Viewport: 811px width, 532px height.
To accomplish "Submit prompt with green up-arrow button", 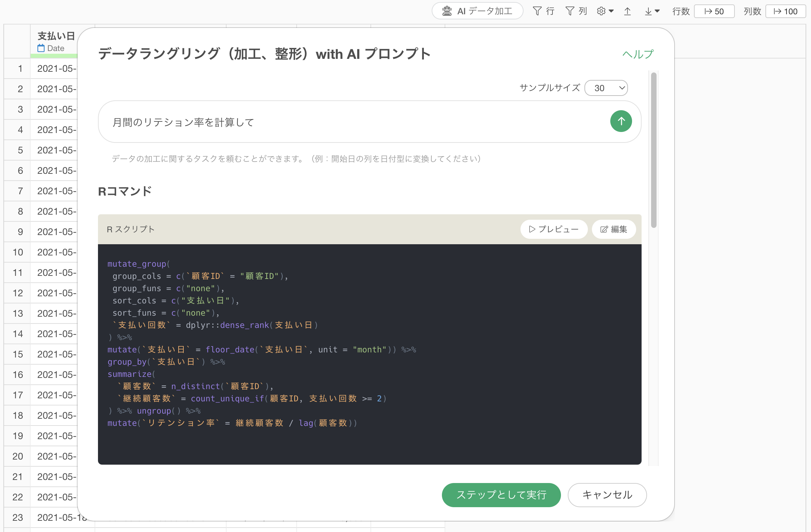I will pyautogui.click(x=621, y=121).
